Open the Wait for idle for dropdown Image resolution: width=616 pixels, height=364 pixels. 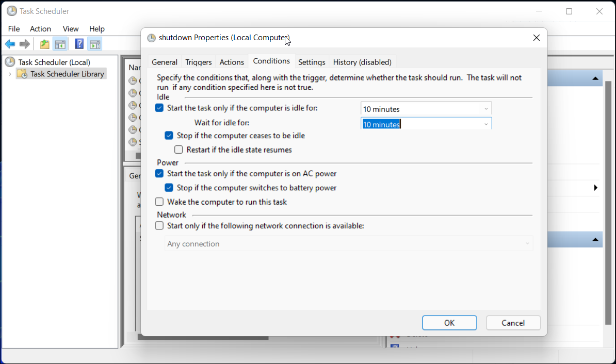click(x=485, y=123)
